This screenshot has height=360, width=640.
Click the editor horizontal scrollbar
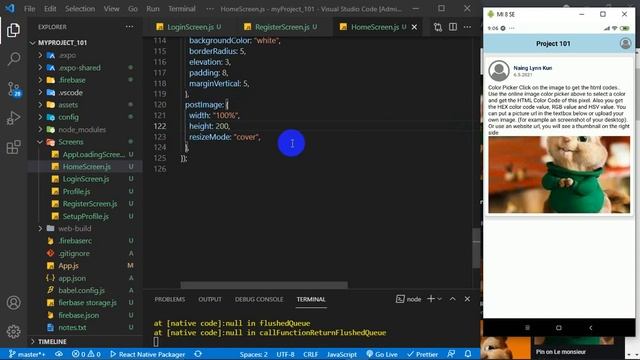(264, 284)
